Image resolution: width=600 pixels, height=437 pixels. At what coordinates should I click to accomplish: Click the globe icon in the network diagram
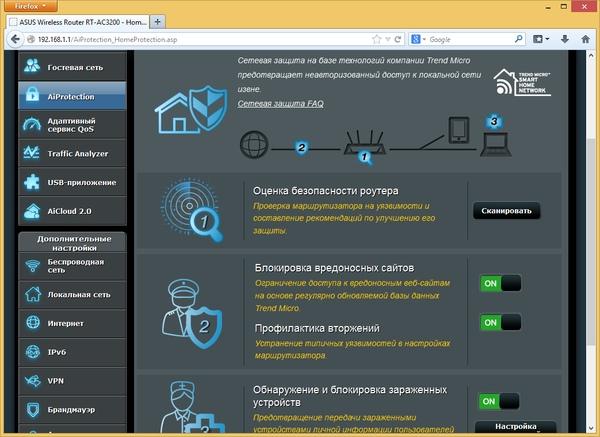pyautogui.click(x=254, y=145)
